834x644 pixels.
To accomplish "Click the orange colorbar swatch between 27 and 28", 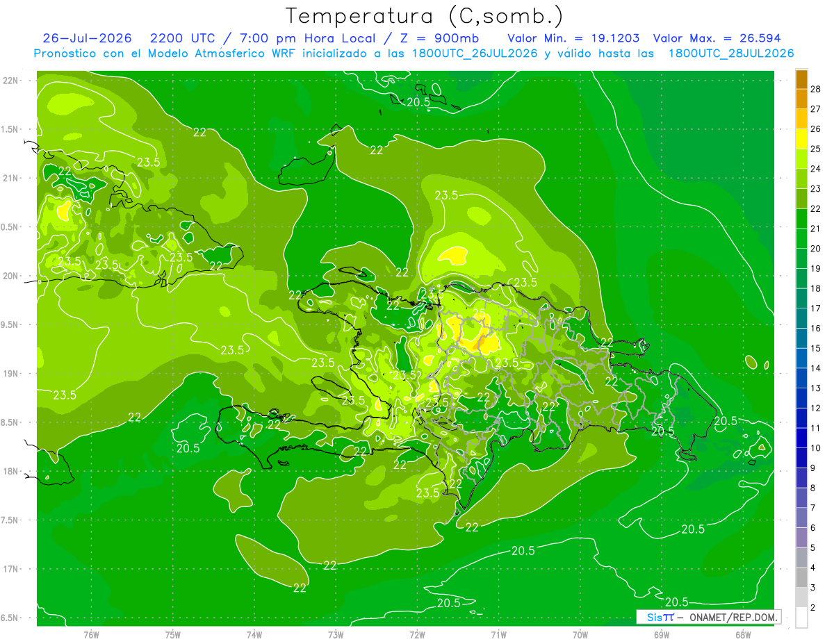I will 801,99.
